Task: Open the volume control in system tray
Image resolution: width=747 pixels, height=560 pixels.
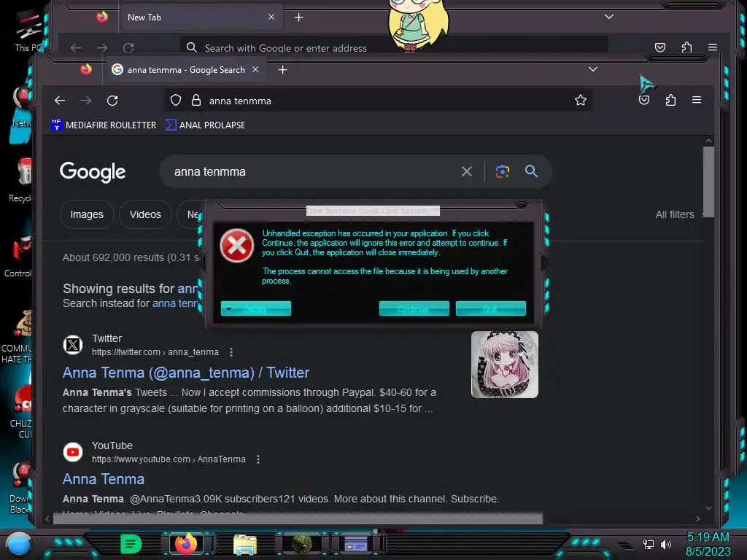Action: click(x=666, y=544)
